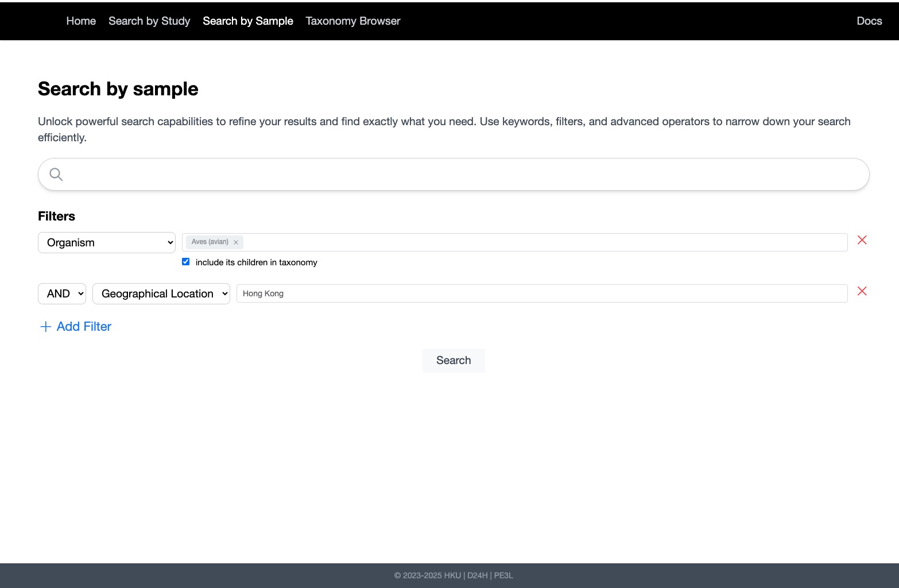The image size is (899, 588).
Task: Click the plus icon beside Add Filter
Action: click(45, 327)
